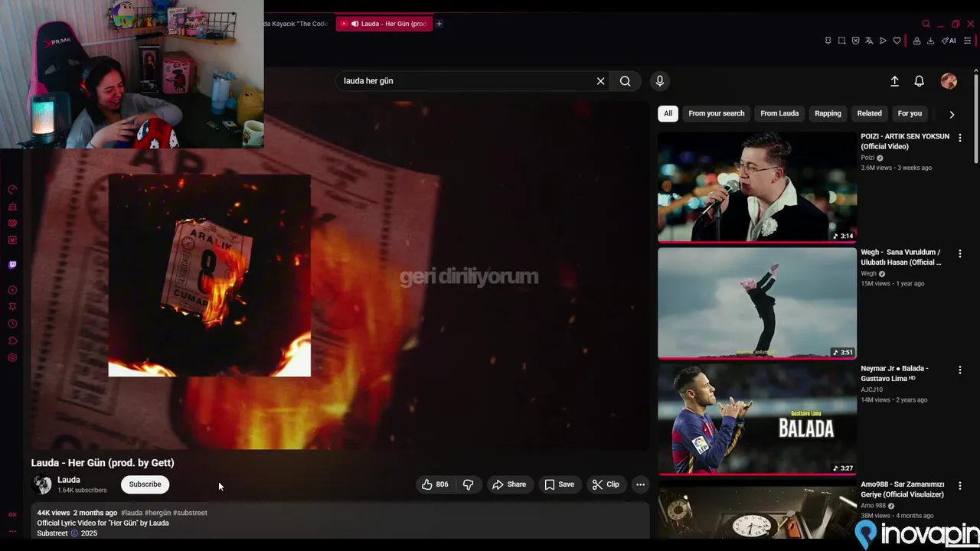Open the GX Corner icon in sidebar
This screenshot has width=980, height=551.
tap(12, 514)
